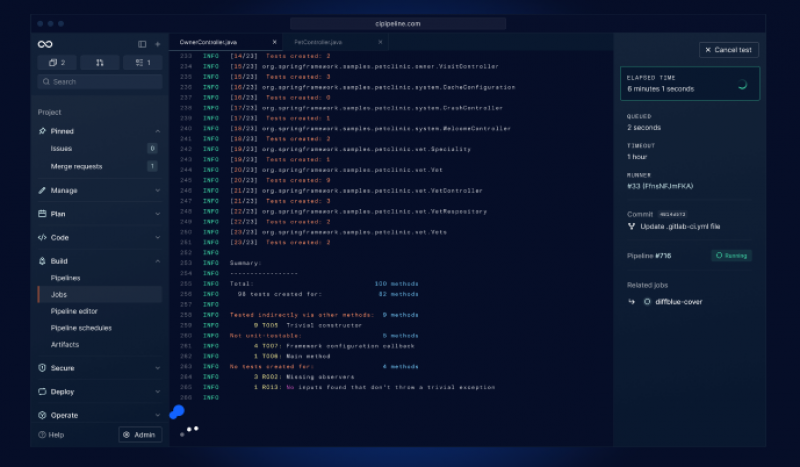This screenshot has width=800, height=467.
Task: Open the issues counter button showing 2
Action: (57, 63)
